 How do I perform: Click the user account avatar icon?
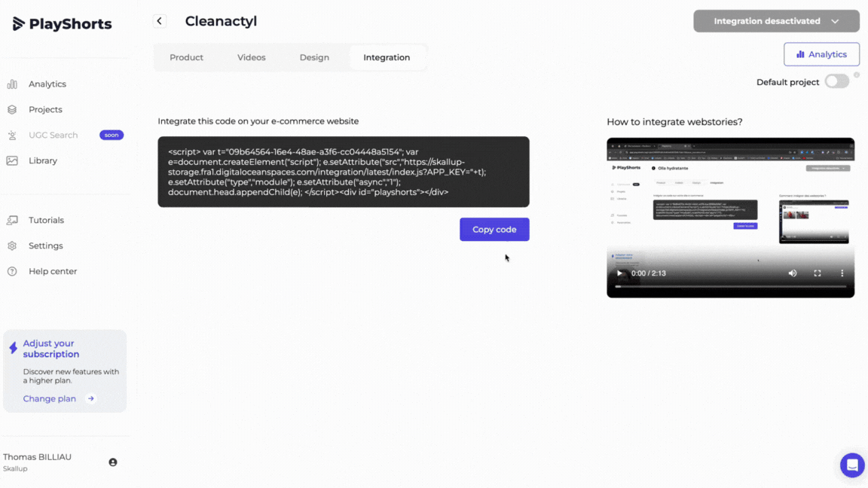(x=113, y=462)
